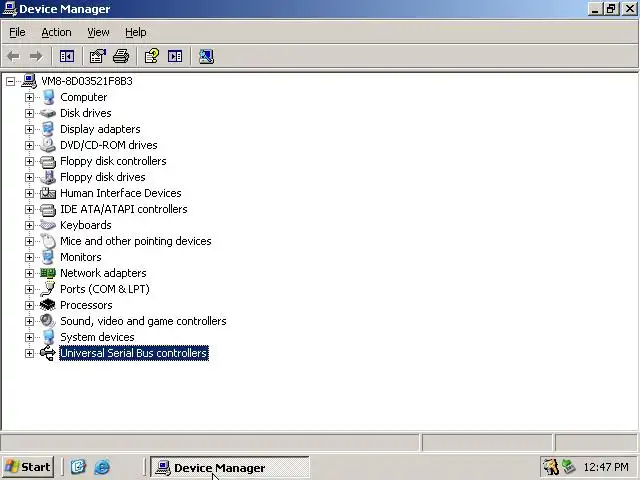Screen dimensions: 640x480
Task: Restore down the Device Manager window
Action: [x=611, y=9]
